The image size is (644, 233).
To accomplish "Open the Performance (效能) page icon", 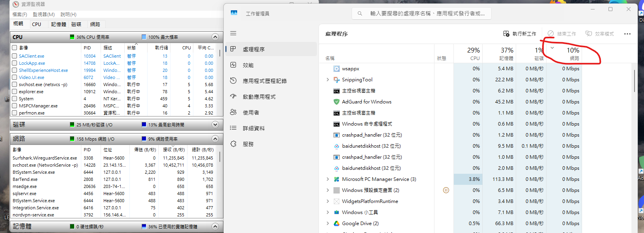I will click(x=233, y=65).
